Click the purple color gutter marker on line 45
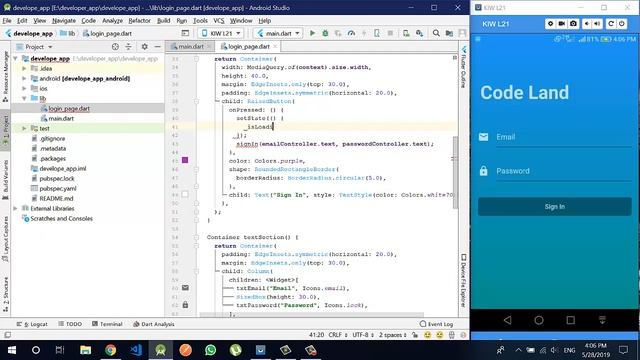Screen dimensions: 640x360 pyautogui.click(x=185, y=160)
